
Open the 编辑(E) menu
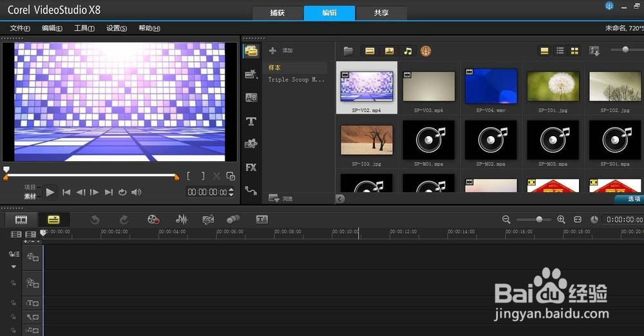(52, 28)
